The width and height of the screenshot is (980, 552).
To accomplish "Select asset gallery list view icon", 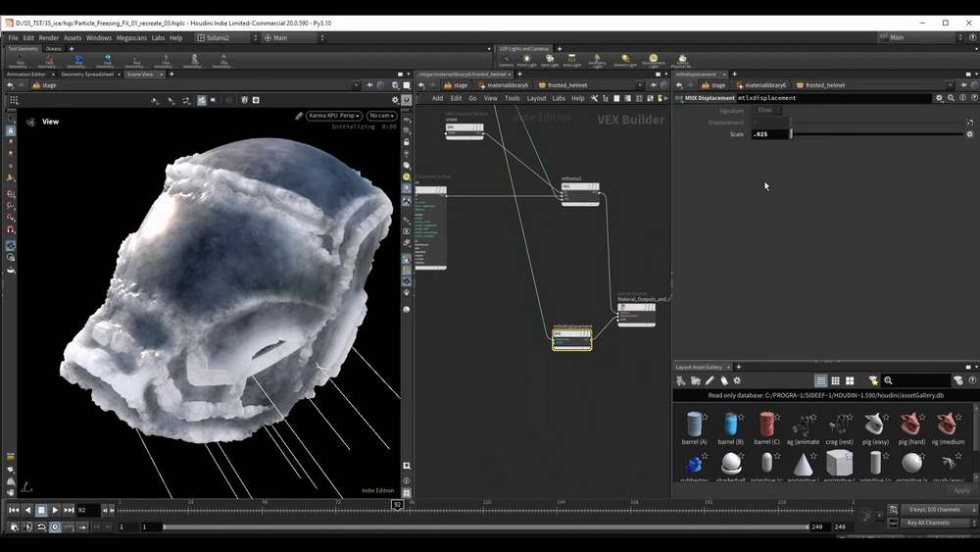I will coord(820,380).
